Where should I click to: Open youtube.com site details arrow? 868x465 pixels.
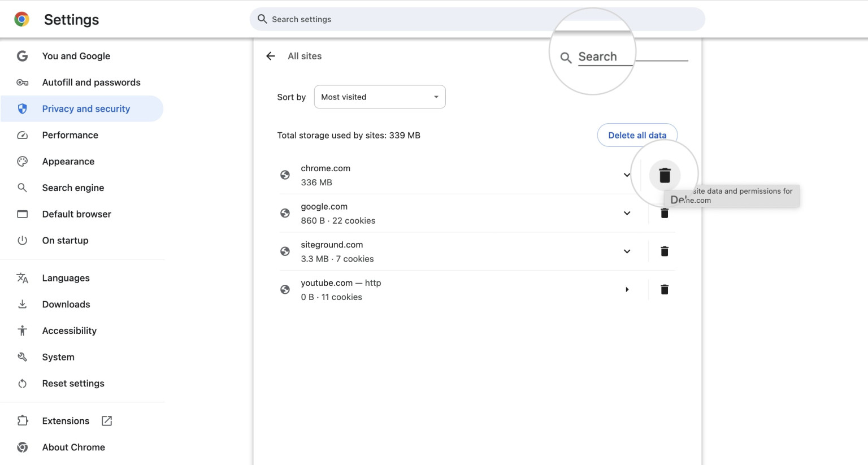pyautogui.click(x=627, y=290)
